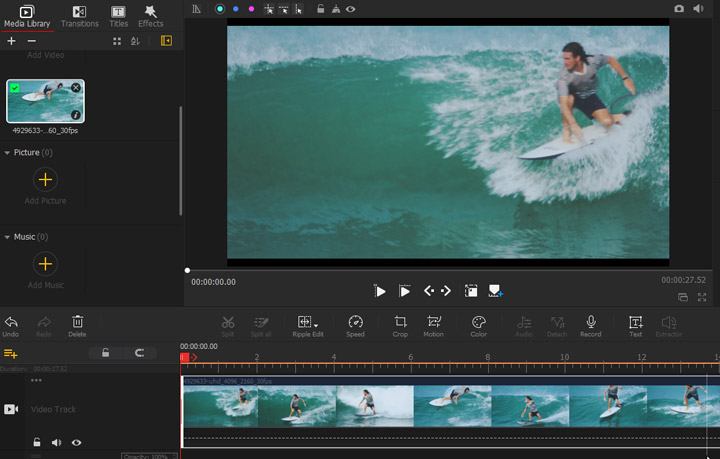Viewport: 720px width, 459px height.
Task: Collapse the Picture section
Action: pyautogui.click(x=7, y=152)
